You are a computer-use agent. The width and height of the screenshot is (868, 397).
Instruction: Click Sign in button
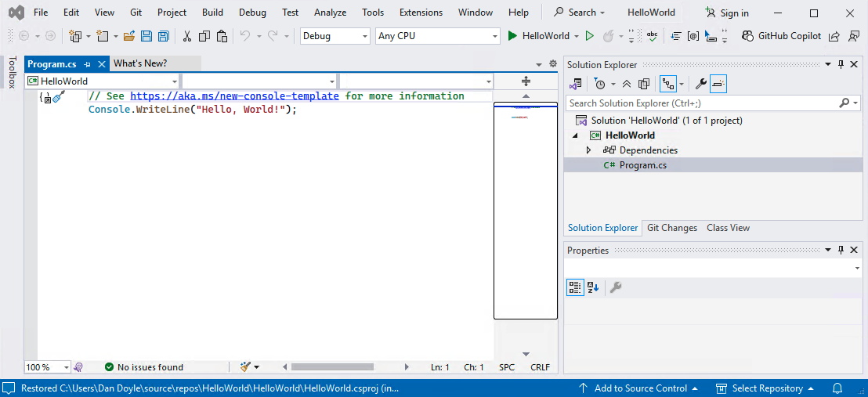tap(727, 13)
